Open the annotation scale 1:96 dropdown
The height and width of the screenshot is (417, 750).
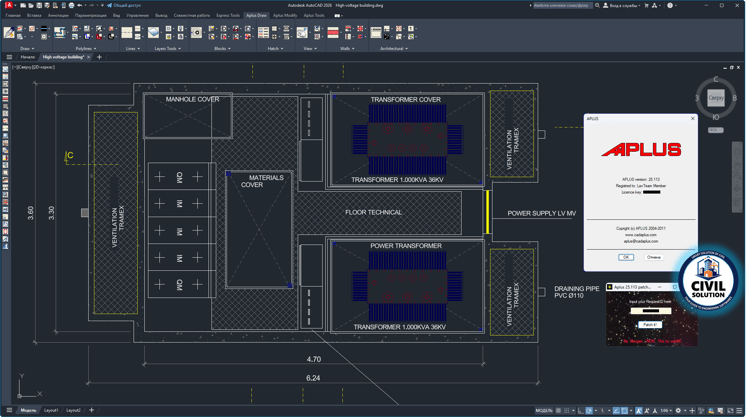(667, 410)
